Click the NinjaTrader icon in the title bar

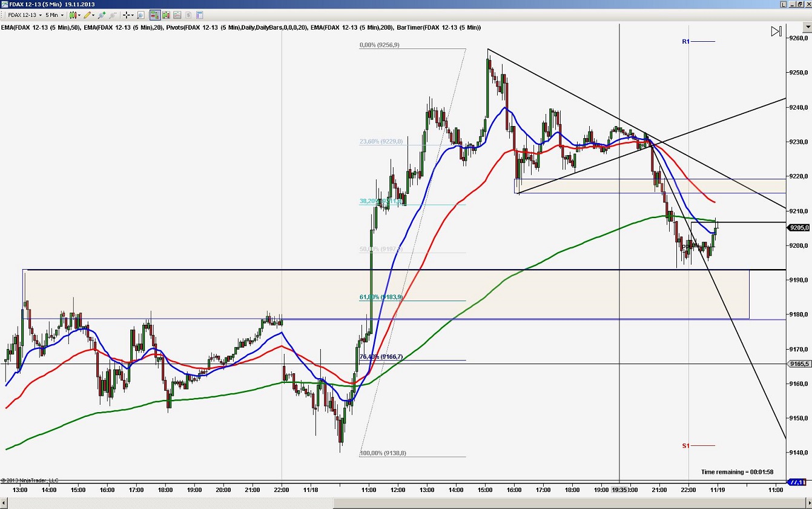click(4, 4)
